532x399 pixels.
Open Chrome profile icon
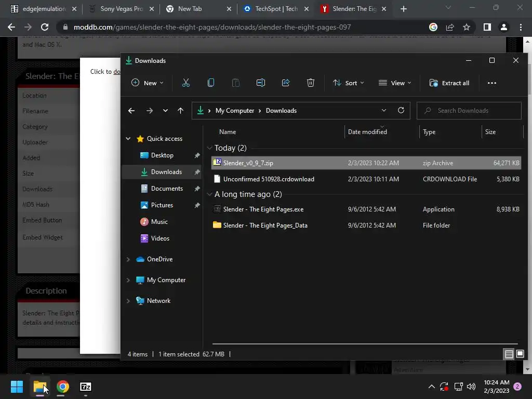pos(504,27)
